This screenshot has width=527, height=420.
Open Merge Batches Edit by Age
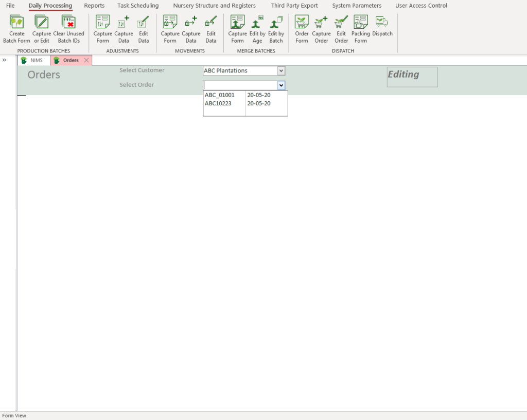pyautogui.click(x=257, y=23)
